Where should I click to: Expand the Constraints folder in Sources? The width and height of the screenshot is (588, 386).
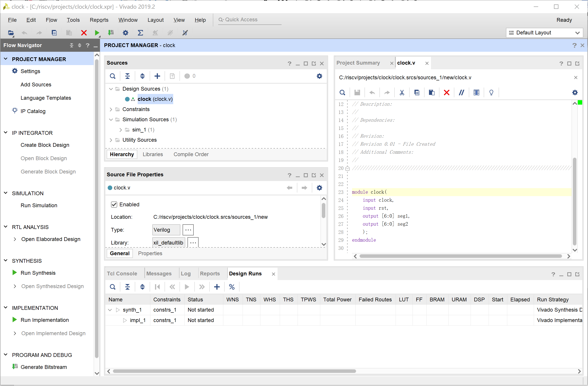coord(111,109)
